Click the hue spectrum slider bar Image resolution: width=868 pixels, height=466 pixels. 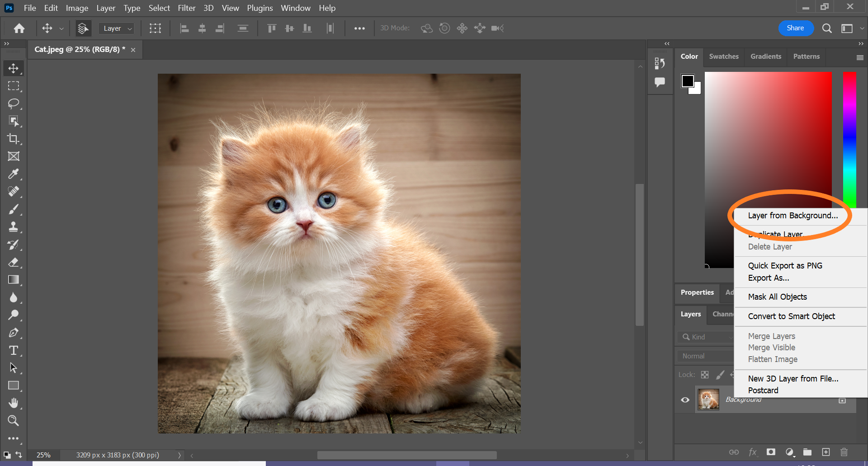tap(849, 140)
